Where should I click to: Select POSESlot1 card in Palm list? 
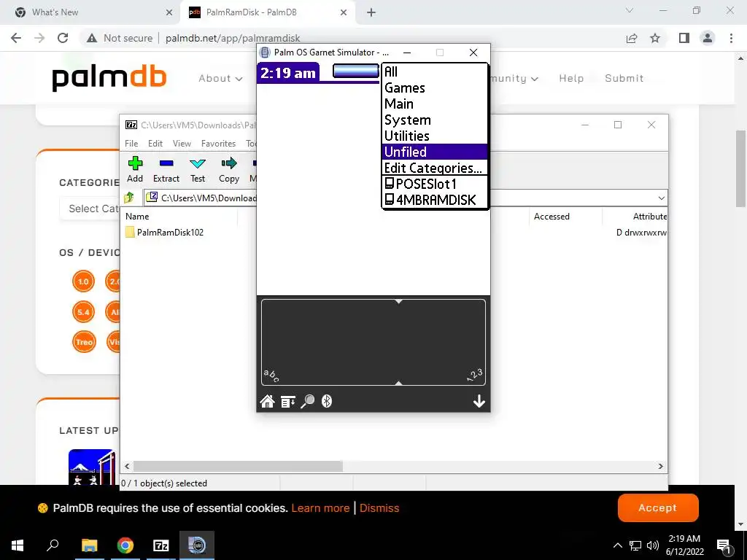[x=435, y=184]
